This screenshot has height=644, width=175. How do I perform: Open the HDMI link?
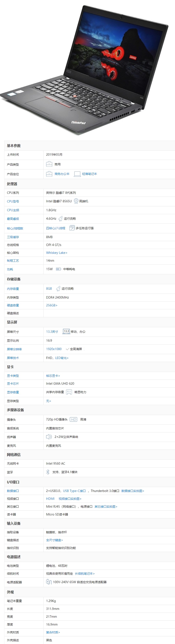coord(50,499)
